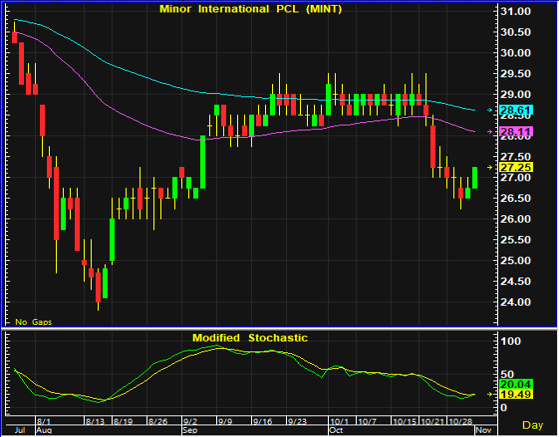
Task: Click the yellow 27.25 last price label
Action: pos(516,167)
